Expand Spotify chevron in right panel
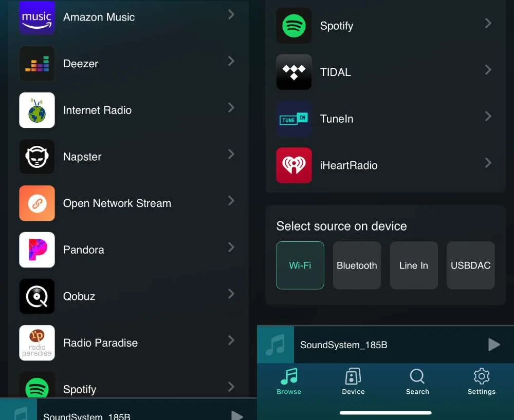The height and width of the screenshot is (420, 514). pos(488,23)
